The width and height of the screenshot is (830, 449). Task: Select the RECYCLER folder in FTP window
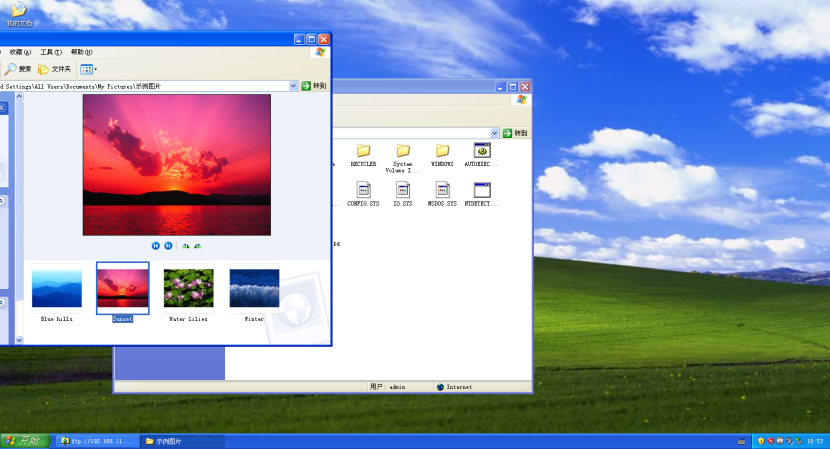[x=363, y=155]
